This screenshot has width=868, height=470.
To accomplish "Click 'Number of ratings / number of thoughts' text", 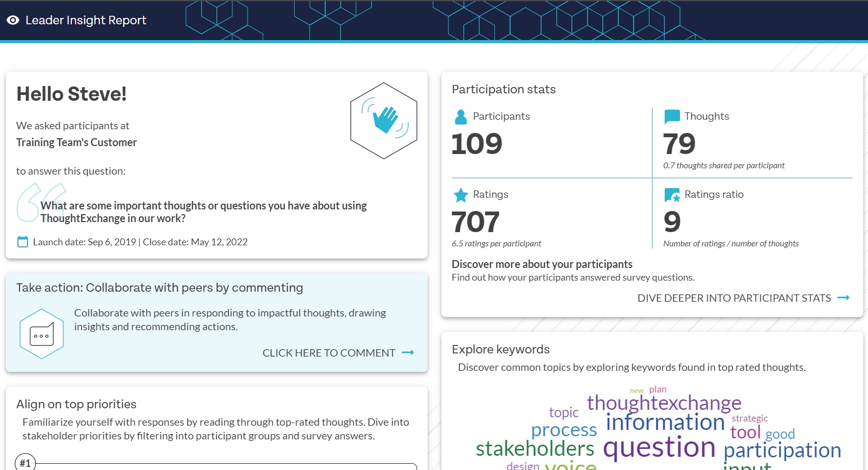I will click(731, 244).
